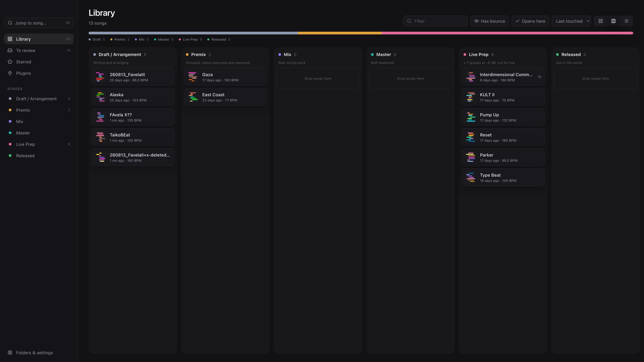
Task: Select Mix stage in sidebar
Action: 39,121
